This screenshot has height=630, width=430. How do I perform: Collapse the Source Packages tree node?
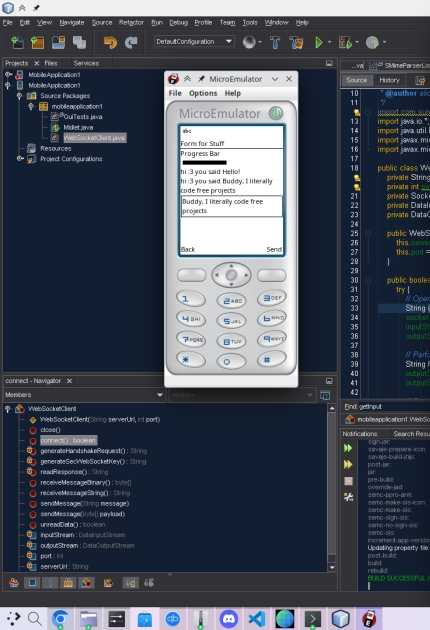pos(19,96)
